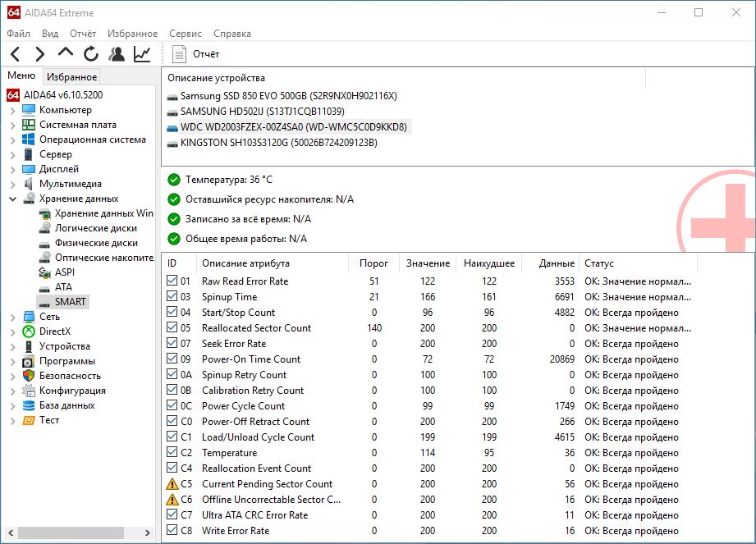Open the Вид menu
Image resolution: width=756 pixels, height=544 pixels.
tap(50, 34)
